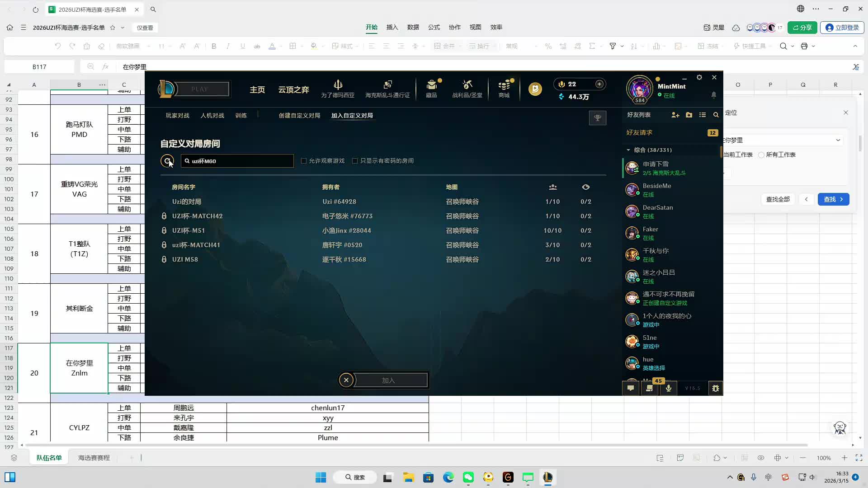Click the refresh room list icon
This screenshot has height=488, width=868.
[167, 161]
